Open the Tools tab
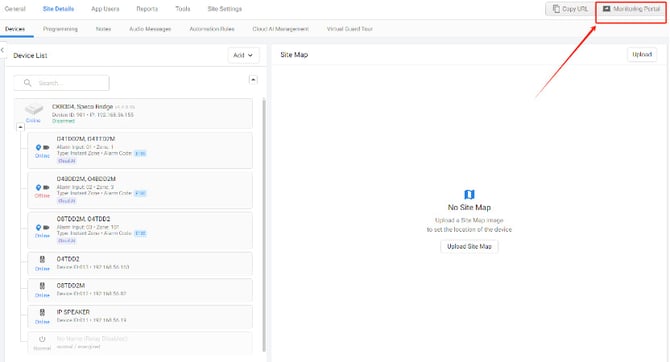 (x=183, y=9)
